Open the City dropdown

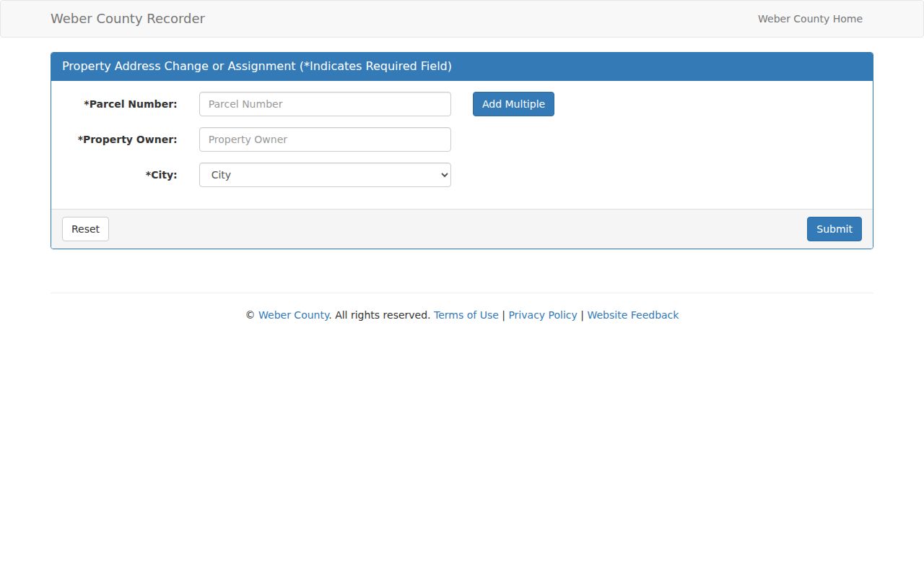tap(325, 175)
